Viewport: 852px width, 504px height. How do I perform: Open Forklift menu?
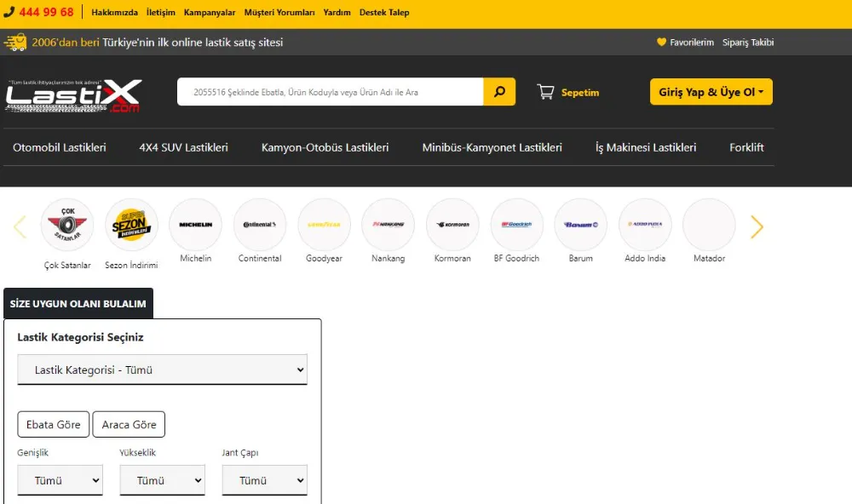pos(746,147)
